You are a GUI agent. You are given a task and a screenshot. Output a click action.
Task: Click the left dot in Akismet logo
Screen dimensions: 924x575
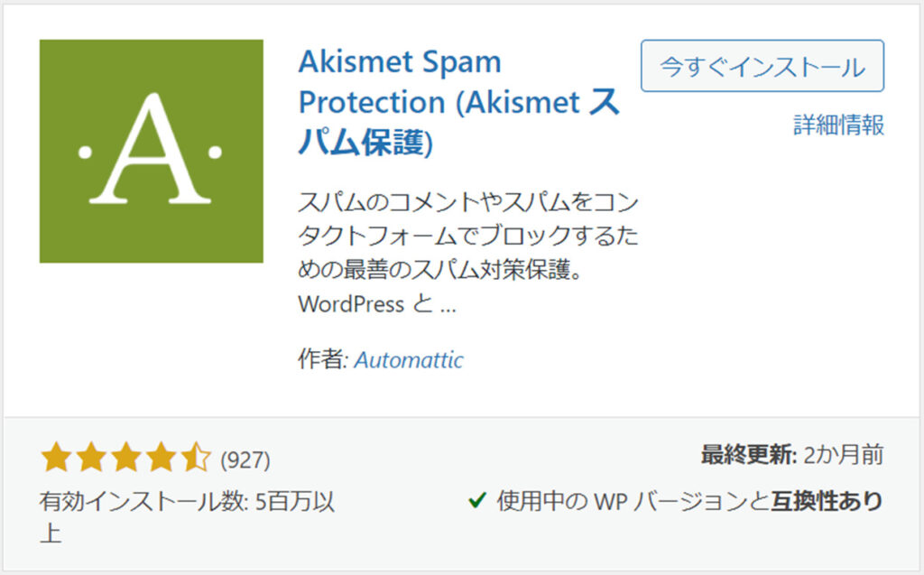(x=85, y=153)
